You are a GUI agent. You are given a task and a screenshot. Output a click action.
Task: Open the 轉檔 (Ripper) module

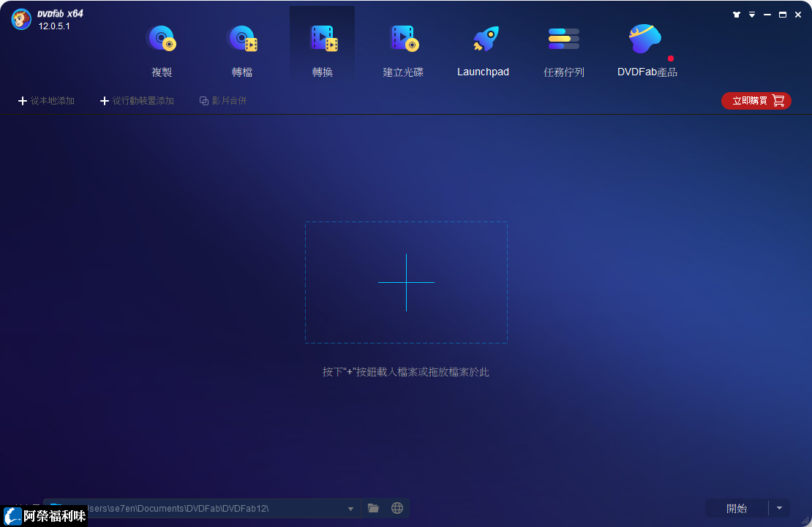(242, 50)
